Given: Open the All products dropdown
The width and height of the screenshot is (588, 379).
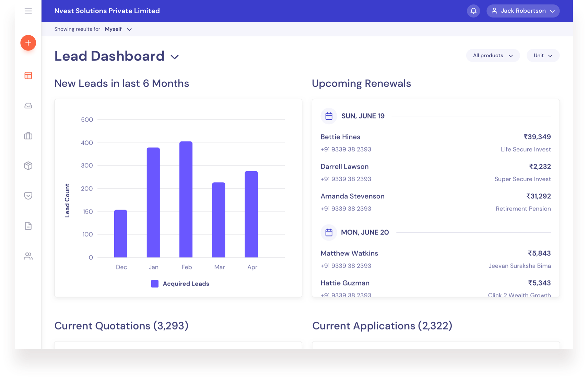Looking at the screenshot, I should (493, 56).
